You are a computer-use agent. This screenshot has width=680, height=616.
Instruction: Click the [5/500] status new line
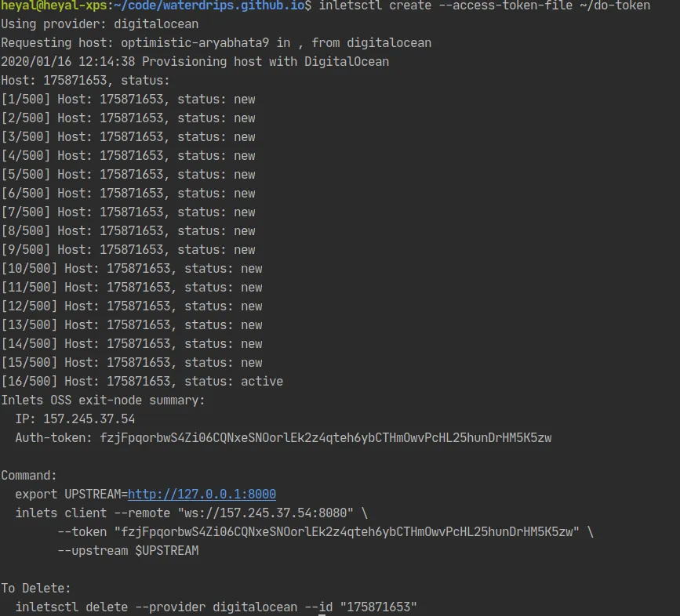[x=128, y=175]
